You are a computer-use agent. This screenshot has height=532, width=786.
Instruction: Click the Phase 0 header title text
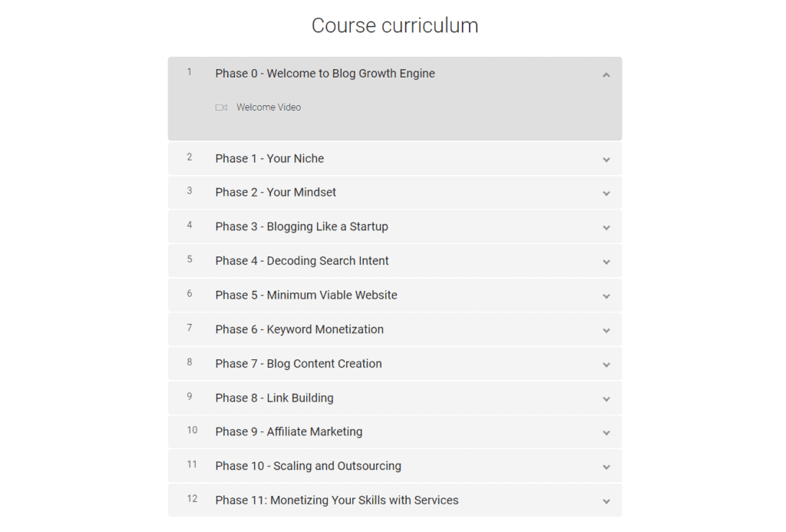[x=325, y=74]
